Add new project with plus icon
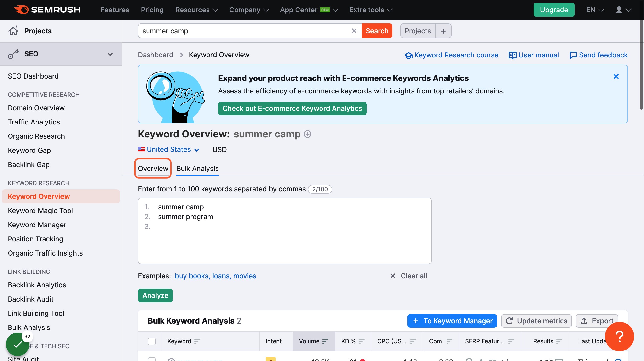The image size is (644, 361). (x=443, y=31)
